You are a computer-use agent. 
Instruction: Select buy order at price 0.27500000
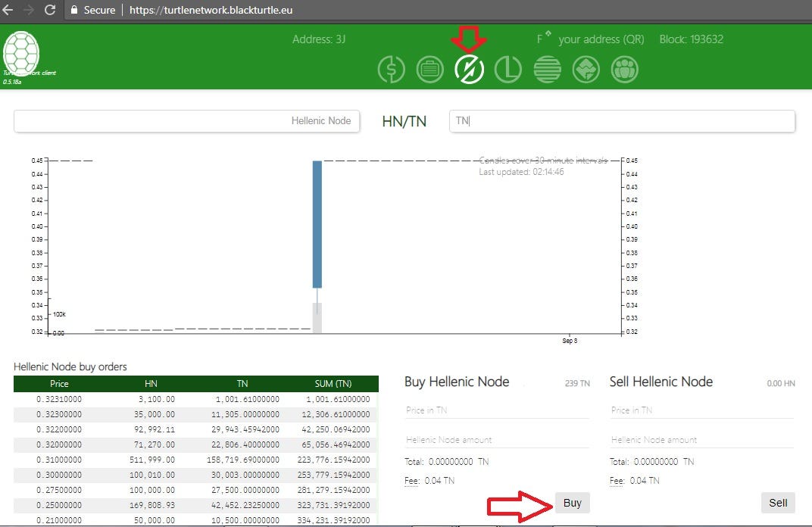195,490
